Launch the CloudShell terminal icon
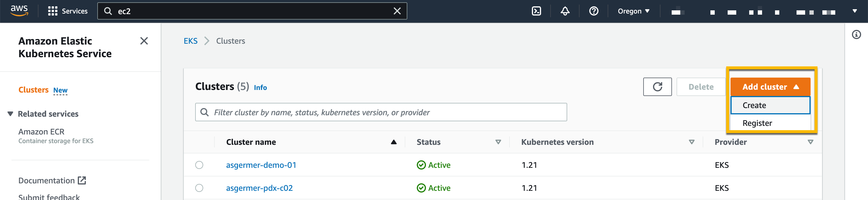 point(536,11)
